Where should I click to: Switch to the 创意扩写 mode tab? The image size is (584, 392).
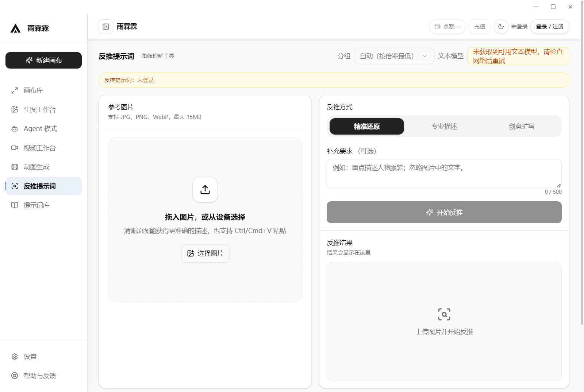(x=522, y=126)
